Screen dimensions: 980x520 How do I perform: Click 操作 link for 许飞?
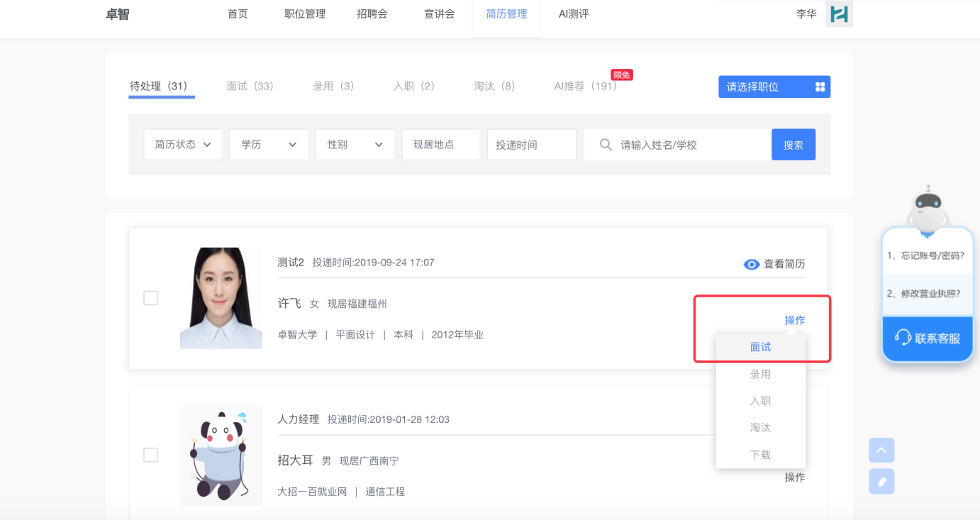coord(794,320)
